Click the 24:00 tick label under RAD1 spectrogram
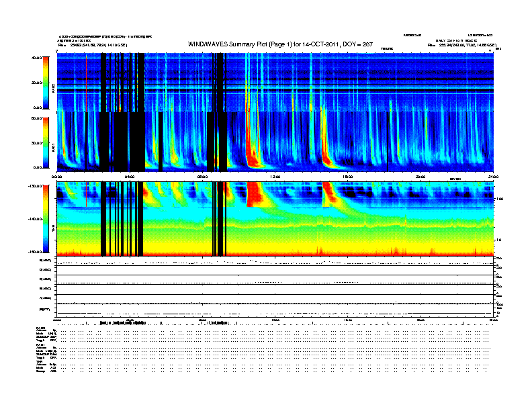The width and height of the screenshot is (532, 411). [x=493, y=177]
